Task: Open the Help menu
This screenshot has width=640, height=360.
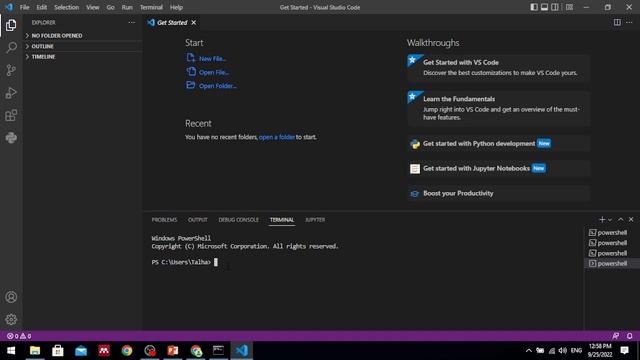Action: click(x=176, y=7)
